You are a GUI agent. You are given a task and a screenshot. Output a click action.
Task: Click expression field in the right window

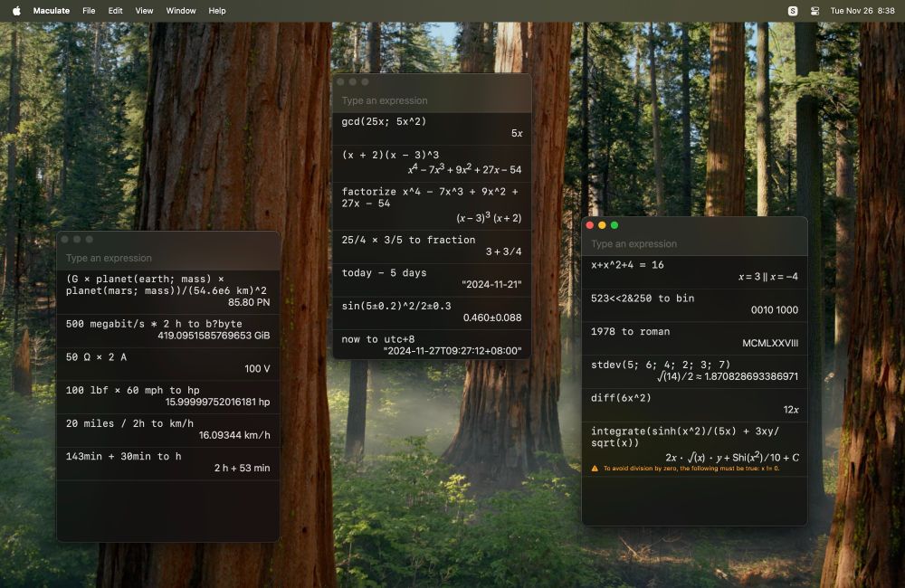coord(694,243)
